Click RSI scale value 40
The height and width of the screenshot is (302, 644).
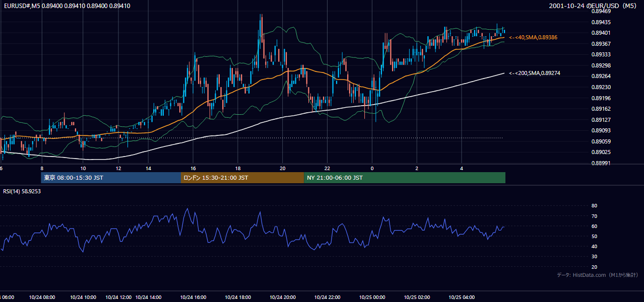pyautogui.click(x=594, y=246)
